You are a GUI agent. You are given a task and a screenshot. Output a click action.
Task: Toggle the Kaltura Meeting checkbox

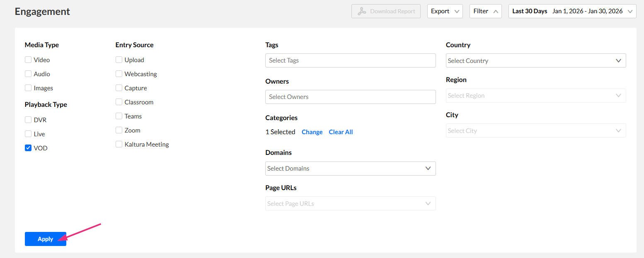(x=119, y=145)
